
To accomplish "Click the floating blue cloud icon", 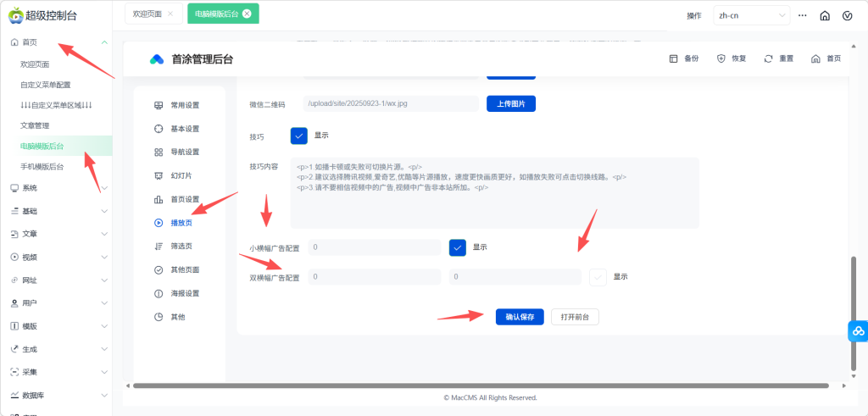I will (858, 330).
